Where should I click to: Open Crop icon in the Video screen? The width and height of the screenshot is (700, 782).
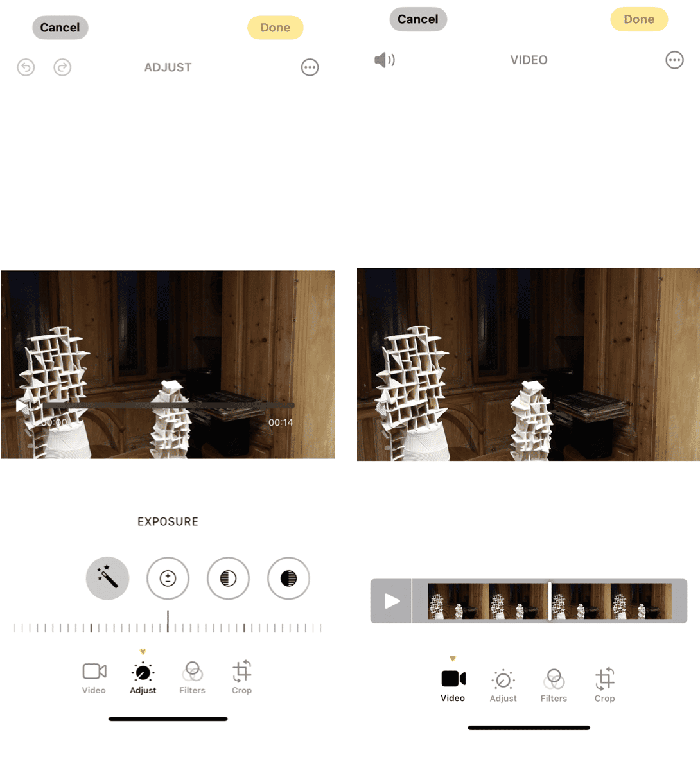604,686
